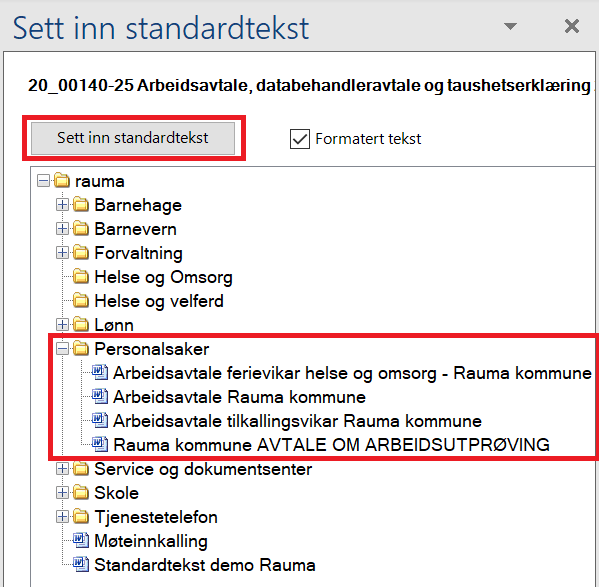599x587 pixels.
Task: Click the Word icon for Arbeidsavtale Rauma kommune
Action: 100,396
